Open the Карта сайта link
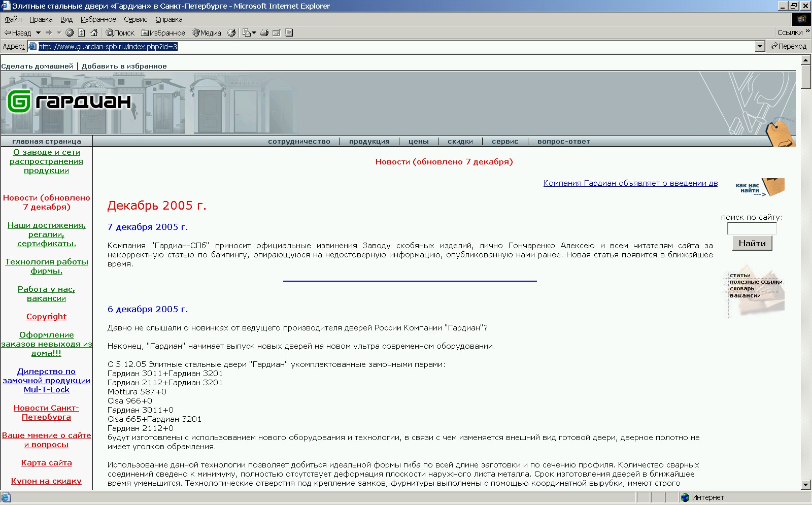This screenshot has width=812, height=505. click(x=46, y=462)
